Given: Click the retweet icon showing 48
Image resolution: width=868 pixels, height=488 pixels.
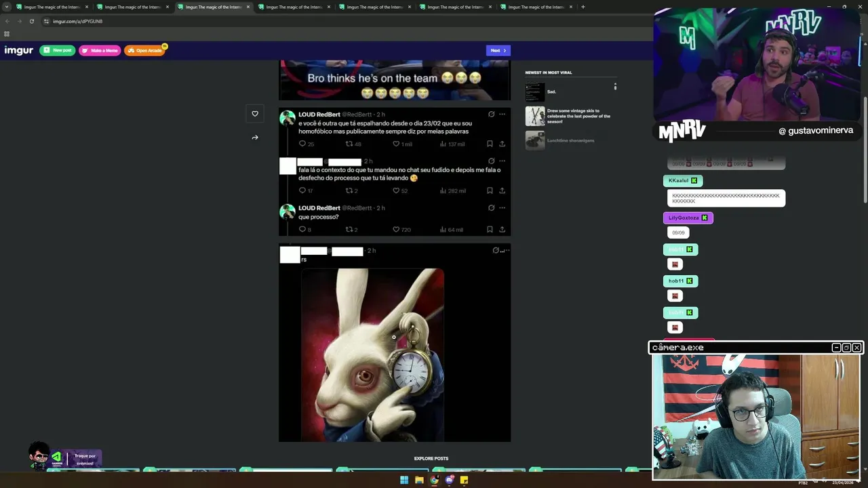Looking at the screenshot, I should (349, 144).
